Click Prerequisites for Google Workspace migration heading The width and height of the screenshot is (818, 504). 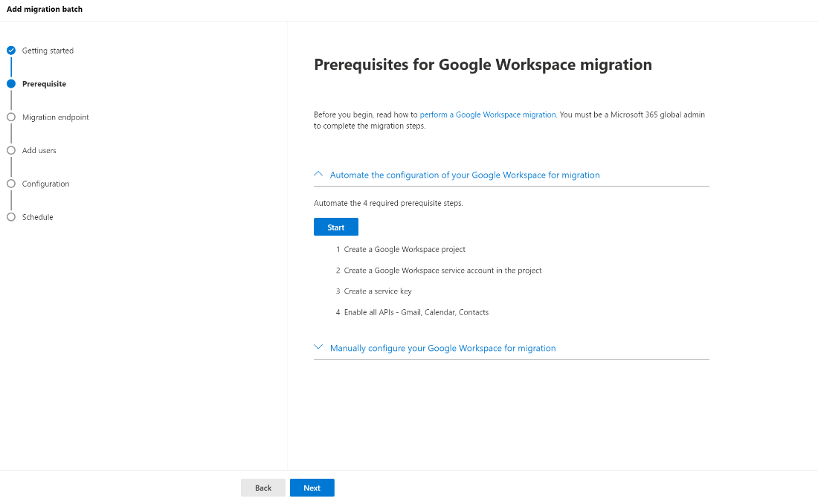pos(483,65)
